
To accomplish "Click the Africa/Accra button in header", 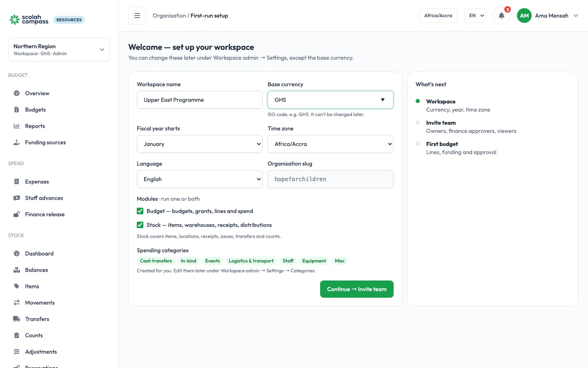I will tap(438, 16).
